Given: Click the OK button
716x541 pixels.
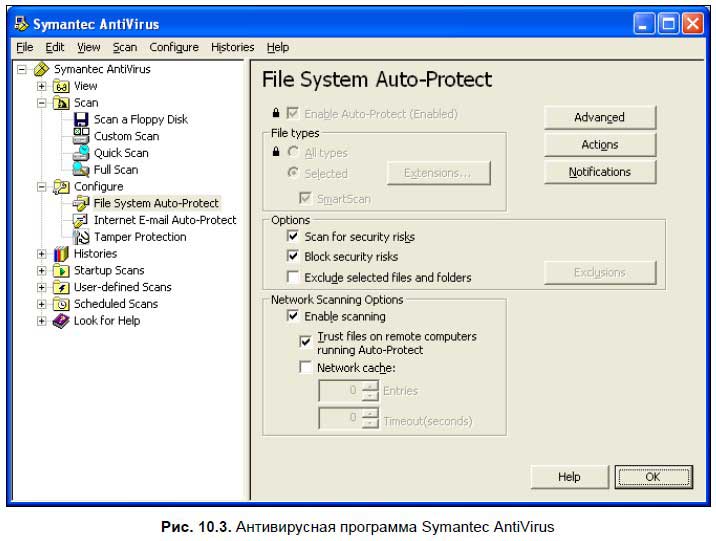Looking at the screenshot, I should 653,477.
